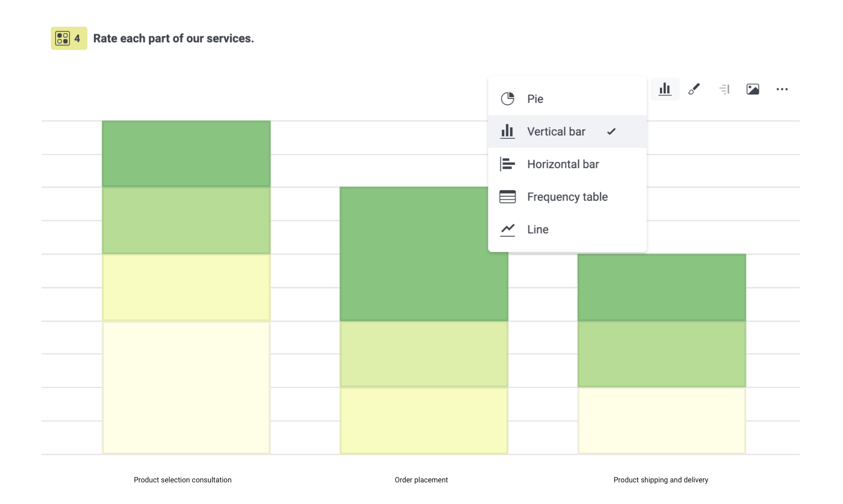Image resolution: width=843 pixels, height=504 pixels.
Task: Click the pie chart icon
Action: [508, 99]
